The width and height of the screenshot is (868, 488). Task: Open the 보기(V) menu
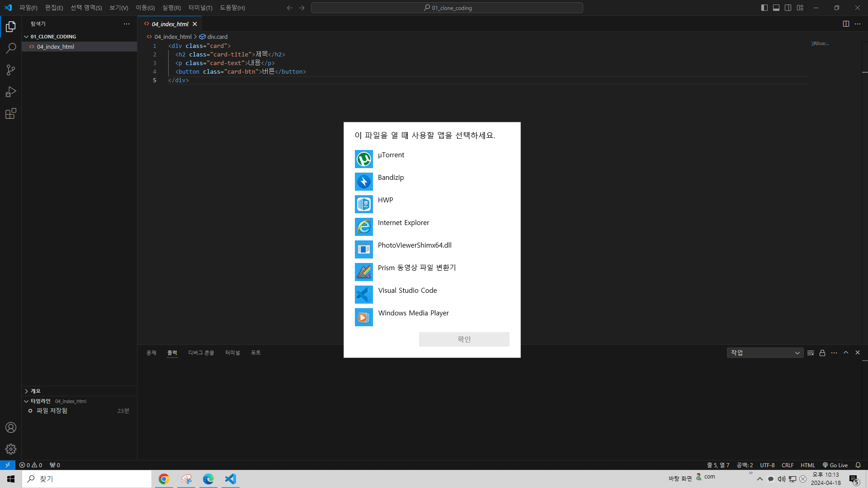point(119,8)
